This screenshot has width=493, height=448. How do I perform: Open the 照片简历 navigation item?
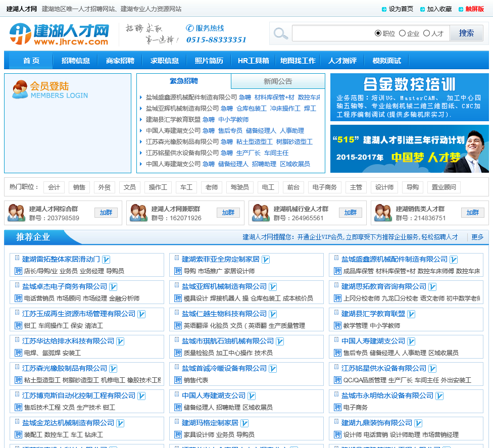[x=209, y=61]
